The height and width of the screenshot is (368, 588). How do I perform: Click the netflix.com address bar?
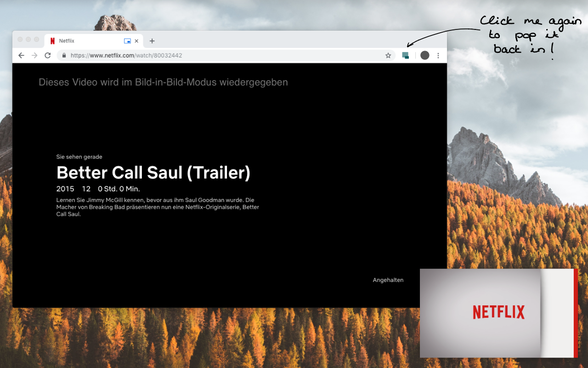click(226, 55)
